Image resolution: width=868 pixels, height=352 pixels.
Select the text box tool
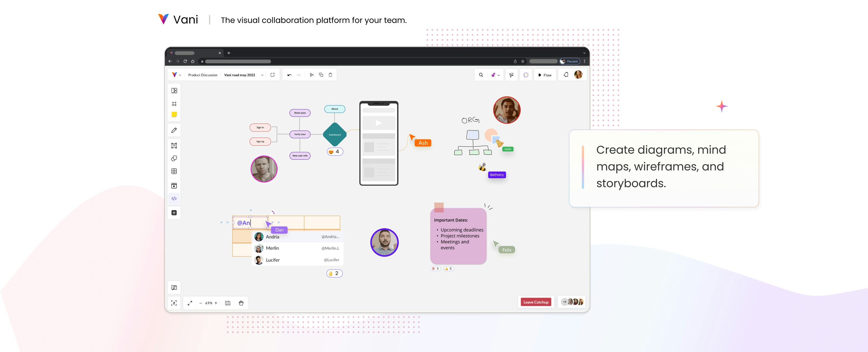(x=174, y=146)
